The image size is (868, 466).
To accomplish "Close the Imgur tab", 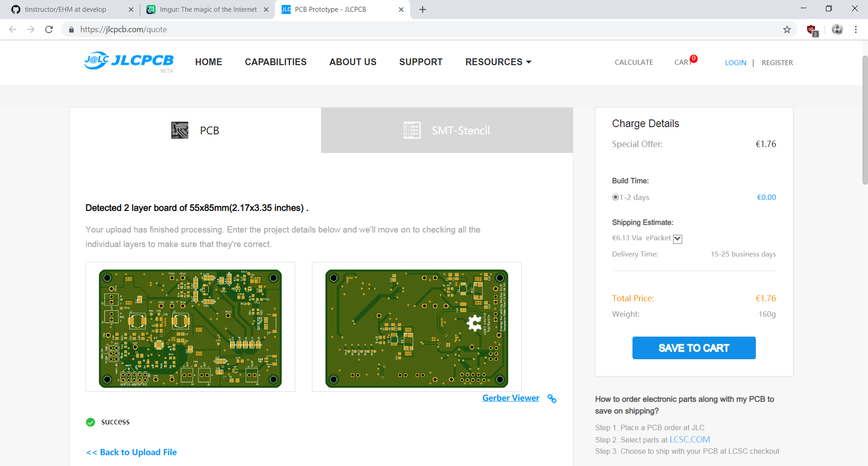I will pos(266,10).
